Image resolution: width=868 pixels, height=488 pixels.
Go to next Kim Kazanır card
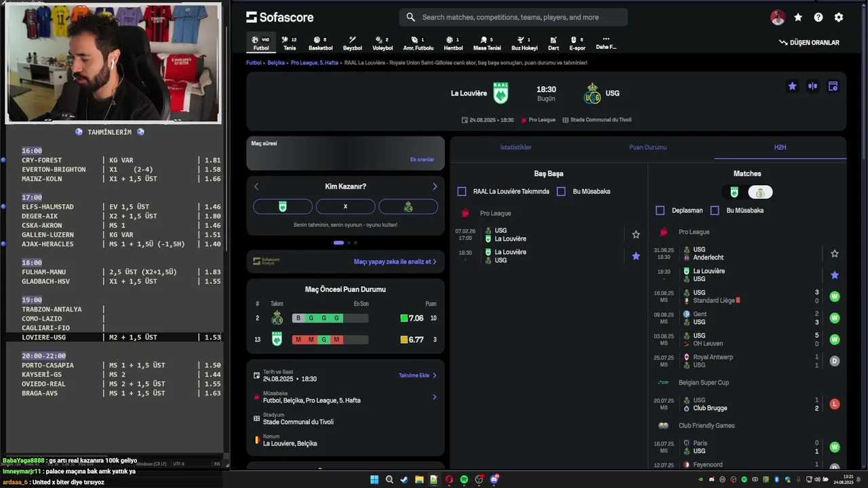435,186
